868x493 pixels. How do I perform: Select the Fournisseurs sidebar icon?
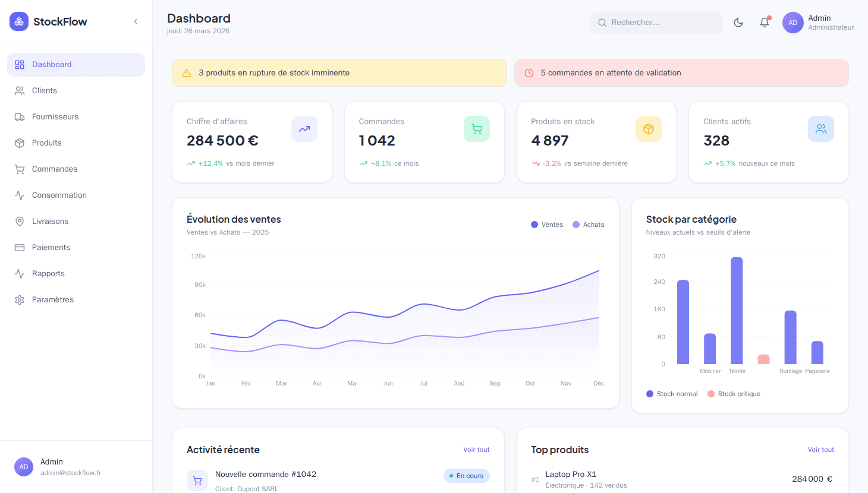point(18,116)
